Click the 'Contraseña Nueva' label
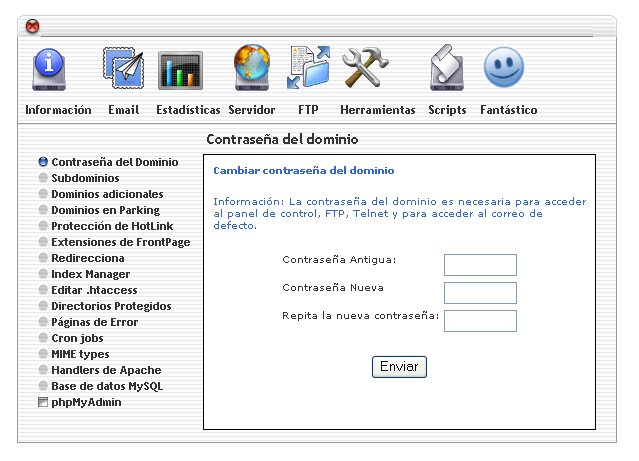This screenshot has width=639, height=461. pyautogui.click(x=333, y=288)
